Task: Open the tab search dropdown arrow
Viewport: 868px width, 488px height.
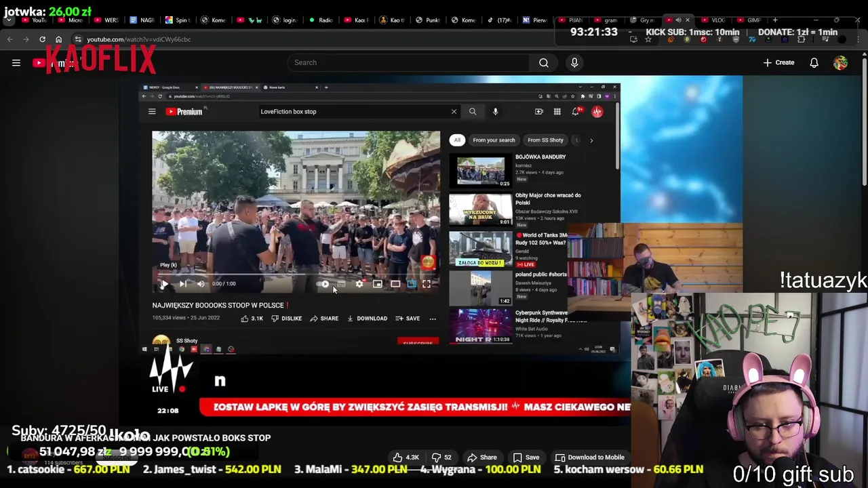Action: pos(8,20)
